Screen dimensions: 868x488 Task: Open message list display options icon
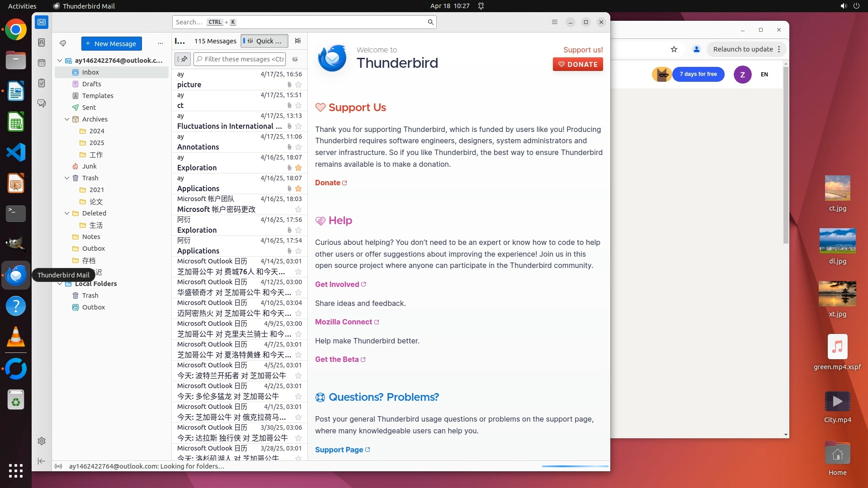297,41
